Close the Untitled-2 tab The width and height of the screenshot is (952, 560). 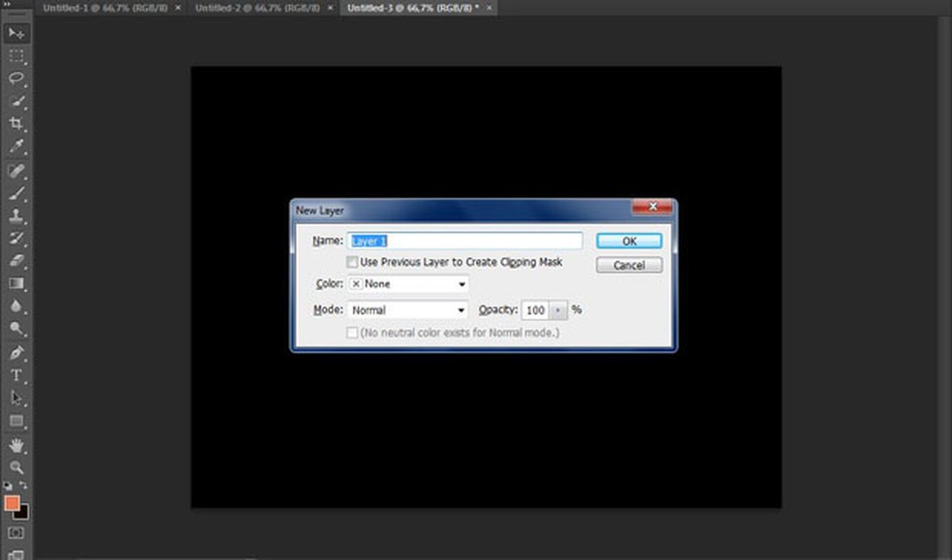tap(330, 8)
